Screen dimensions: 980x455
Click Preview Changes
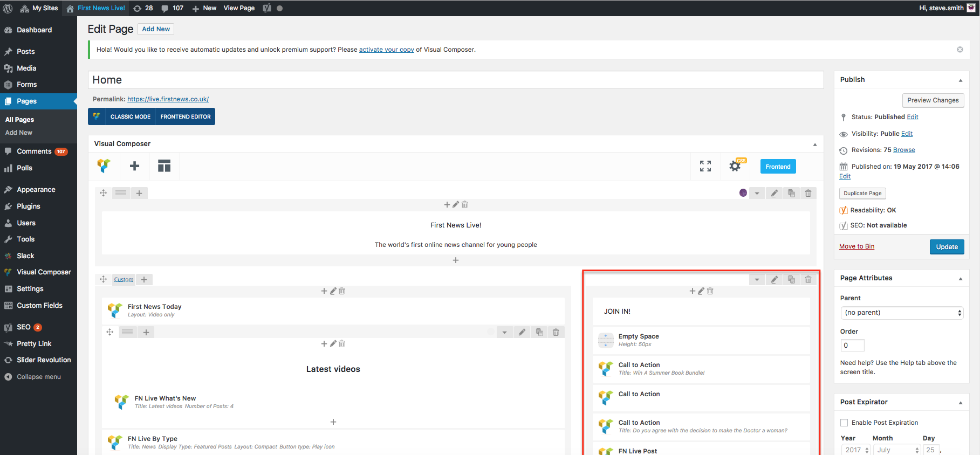(x=933, y=100)
